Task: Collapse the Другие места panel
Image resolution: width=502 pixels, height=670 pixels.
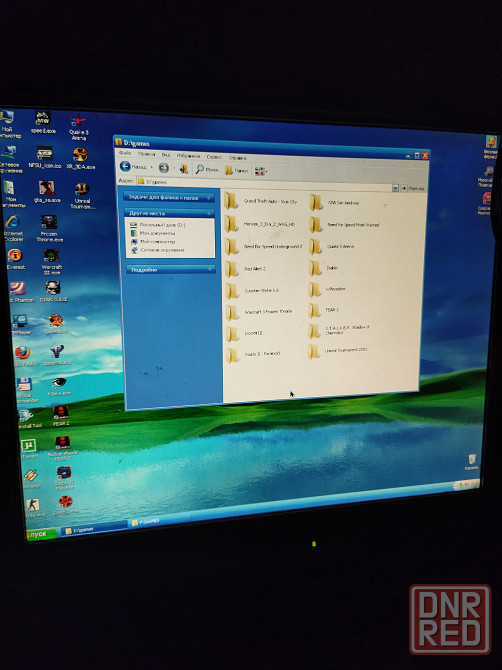Action: (169, 213)
